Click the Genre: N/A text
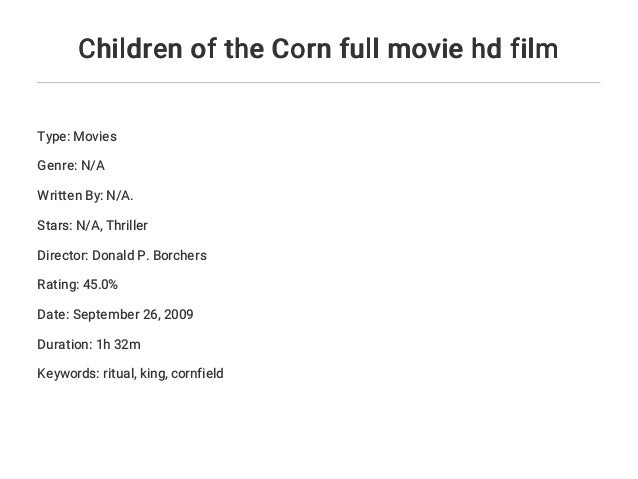This screenshot has width=638, height=479. click(71, 166)
